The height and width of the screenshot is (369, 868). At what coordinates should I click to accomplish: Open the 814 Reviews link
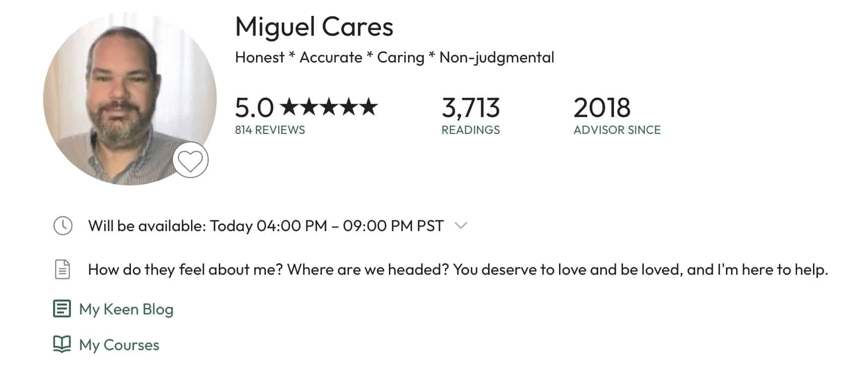click(270, 130)
